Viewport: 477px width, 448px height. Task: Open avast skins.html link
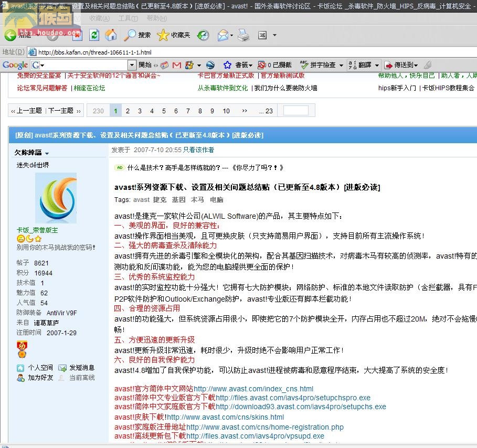pos(226,417)
